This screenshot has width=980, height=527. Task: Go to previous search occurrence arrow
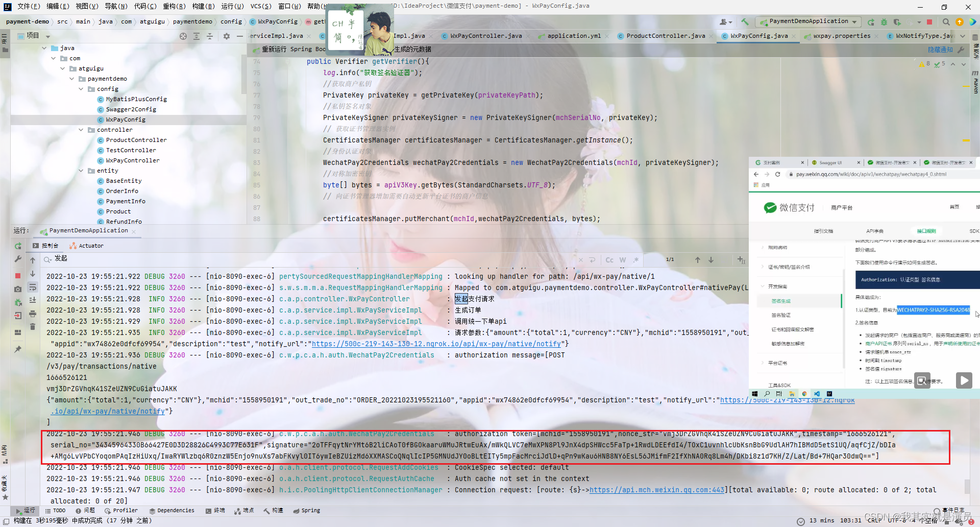[x=698, y=260]
